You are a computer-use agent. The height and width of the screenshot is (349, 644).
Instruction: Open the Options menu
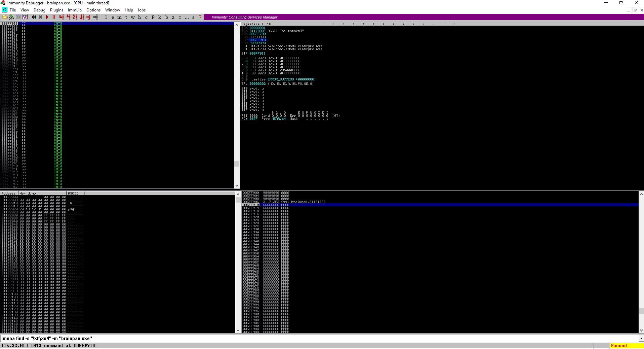click(x=93, y=10)
